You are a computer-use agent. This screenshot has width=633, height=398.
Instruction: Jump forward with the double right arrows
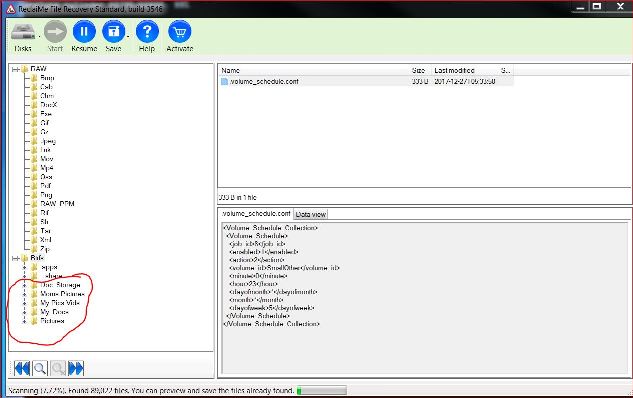click(76, 368)
